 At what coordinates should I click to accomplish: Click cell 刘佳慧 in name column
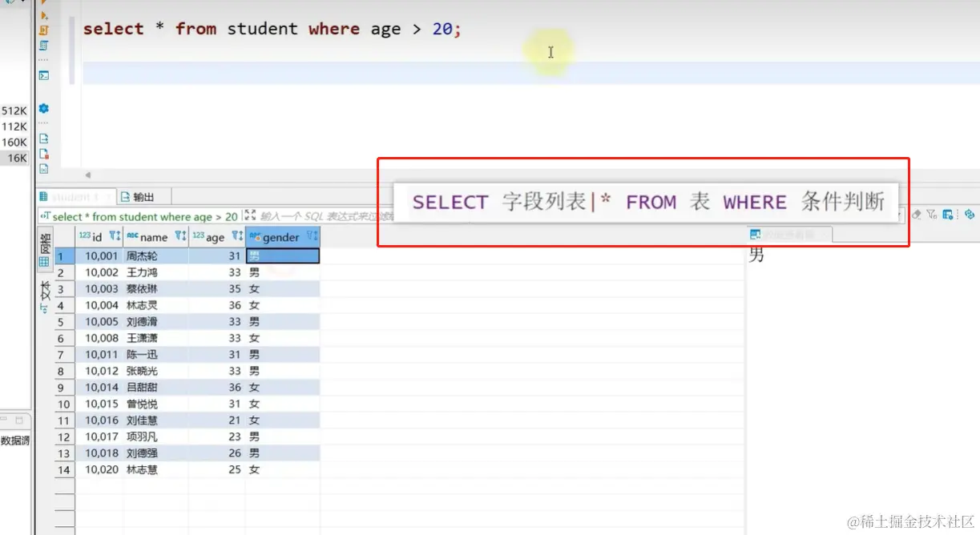[155, 420]
